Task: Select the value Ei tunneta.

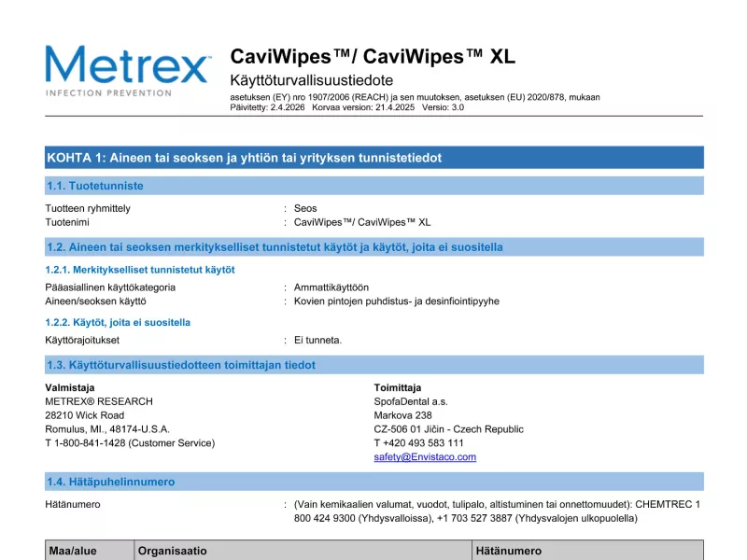Action: (317, 340)
